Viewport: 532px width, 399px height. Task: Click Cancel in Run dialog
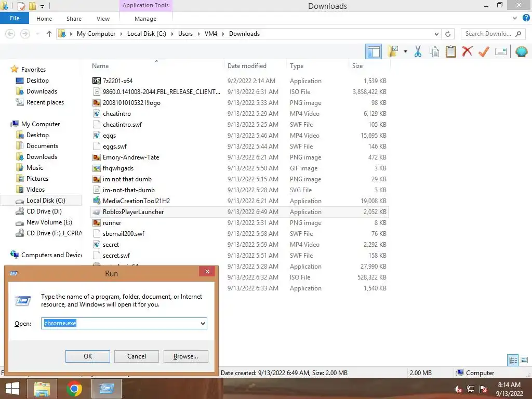point(137,356)
